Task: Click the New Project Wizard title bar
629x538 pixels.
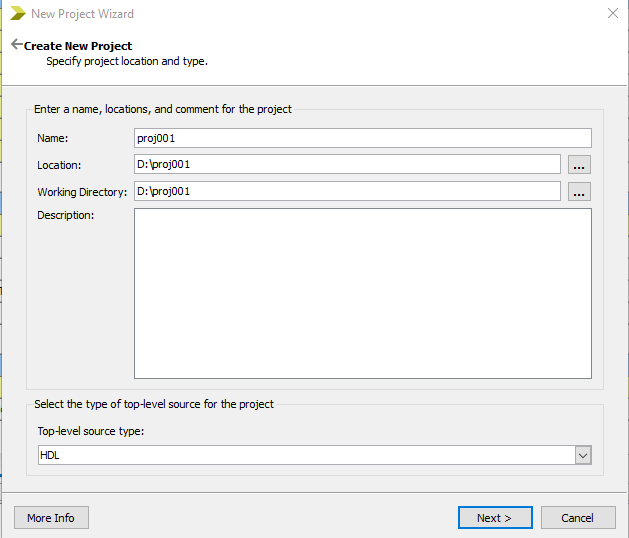Action: coord(300,14)
